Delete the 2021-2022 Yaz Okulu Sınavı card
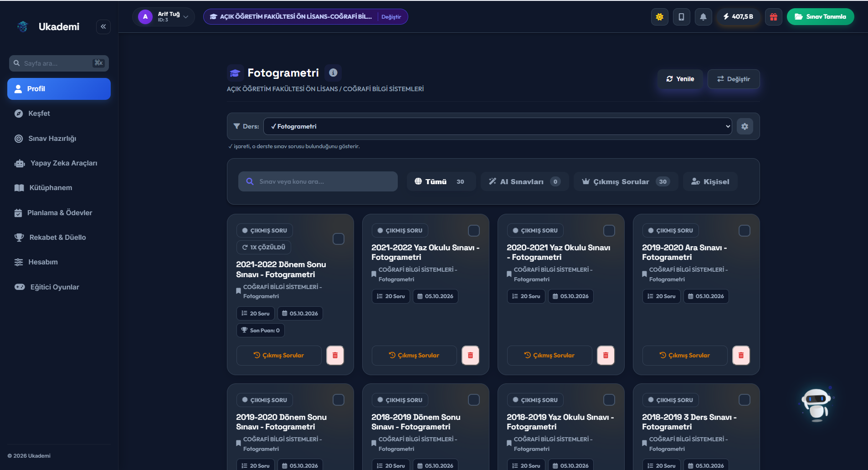Screen dimensions: 868x470 pos(470,356)
